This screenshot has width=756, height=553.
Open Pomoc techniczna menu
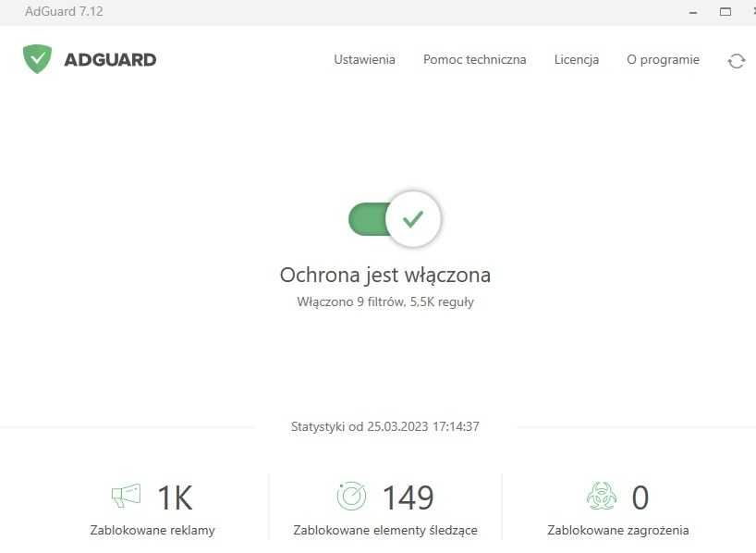pos(474,59)
